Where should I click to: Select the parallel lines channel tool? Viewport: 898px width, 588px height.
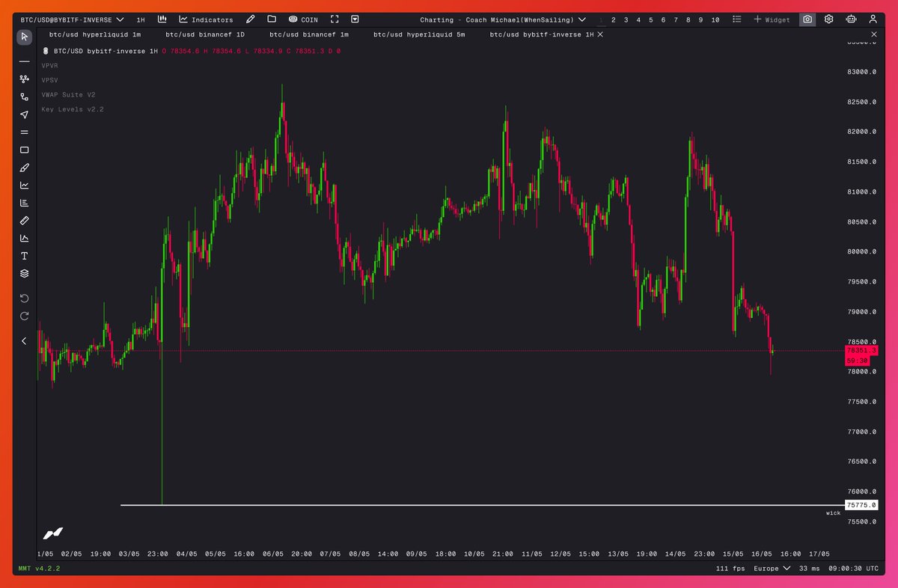25,132
